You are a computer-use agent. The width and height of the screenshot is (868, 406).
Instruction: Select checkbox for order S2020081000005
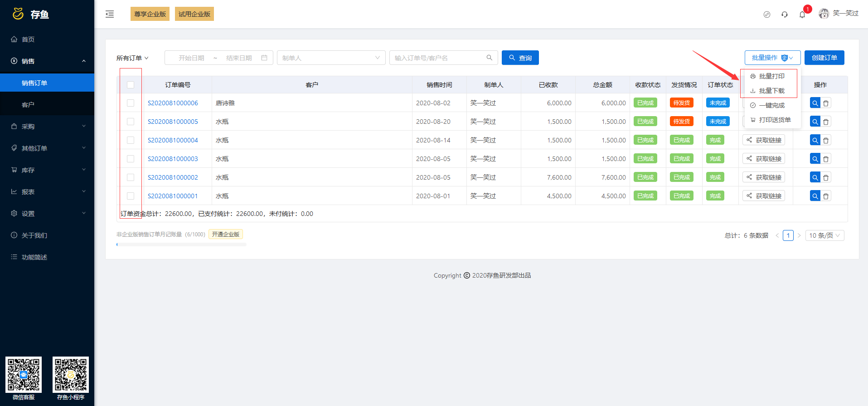tap(131, 122)
